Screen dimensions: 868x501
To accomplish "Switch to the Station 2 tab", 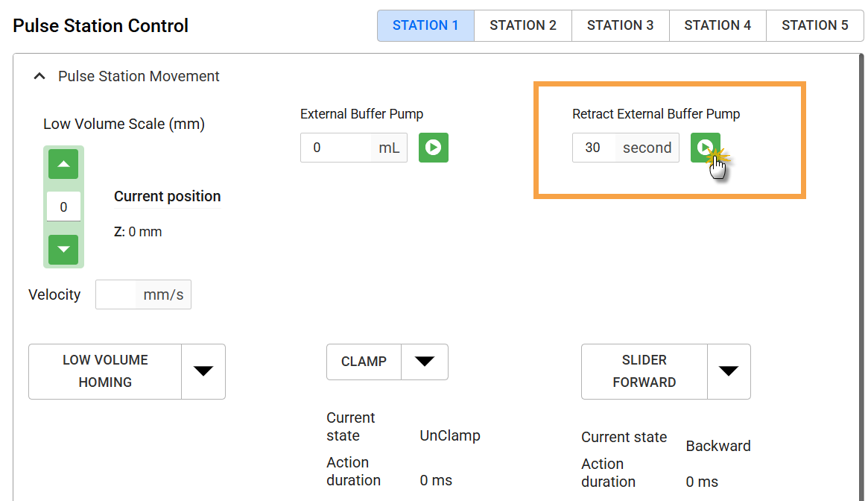I will coord(523,25).
